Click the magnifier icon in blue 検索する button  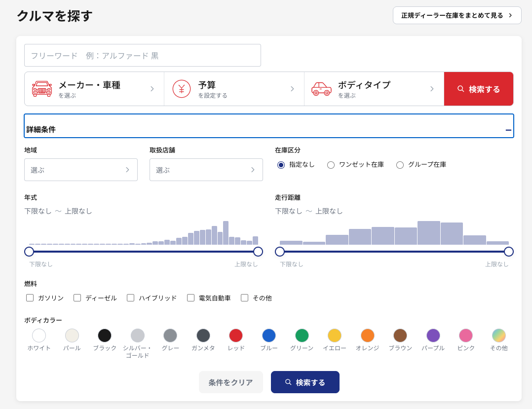[x=288, y=382]
